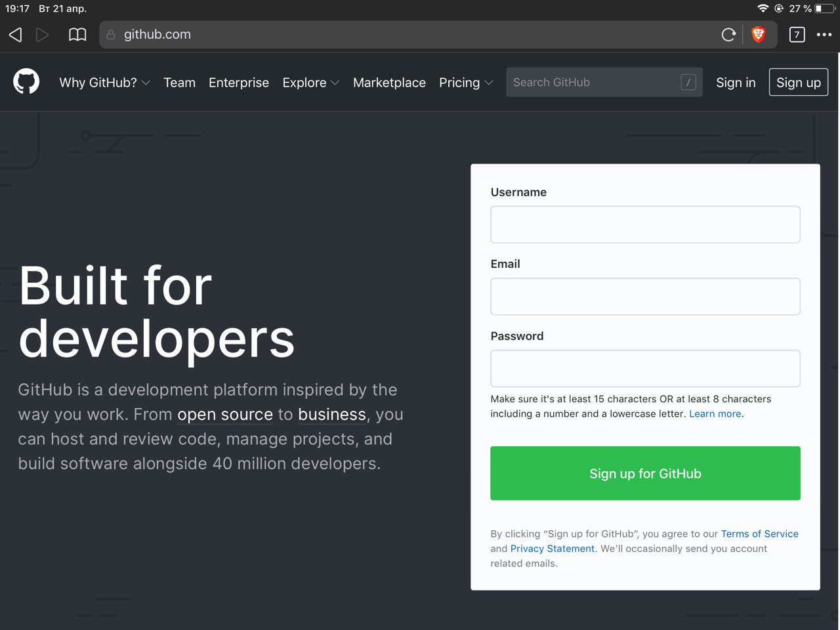The image size is (840, 630).
Task: Open the password Learn more link
Action: [715, 414]
